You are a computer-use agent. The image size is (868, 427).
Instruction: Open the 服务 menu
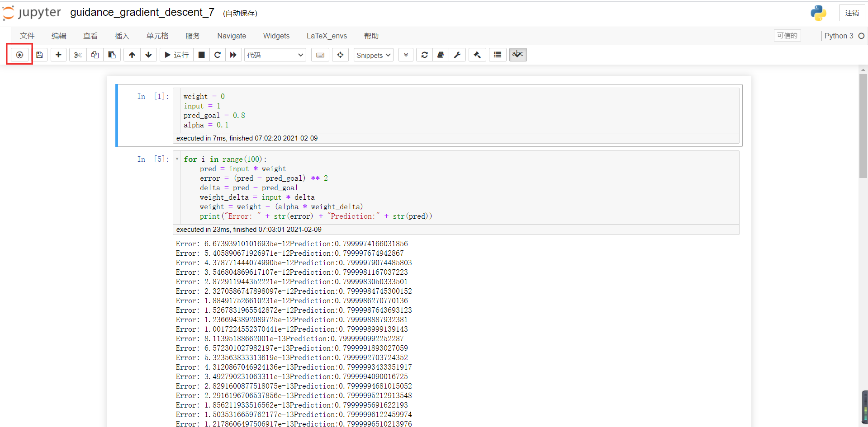click(x=193, y=36)
